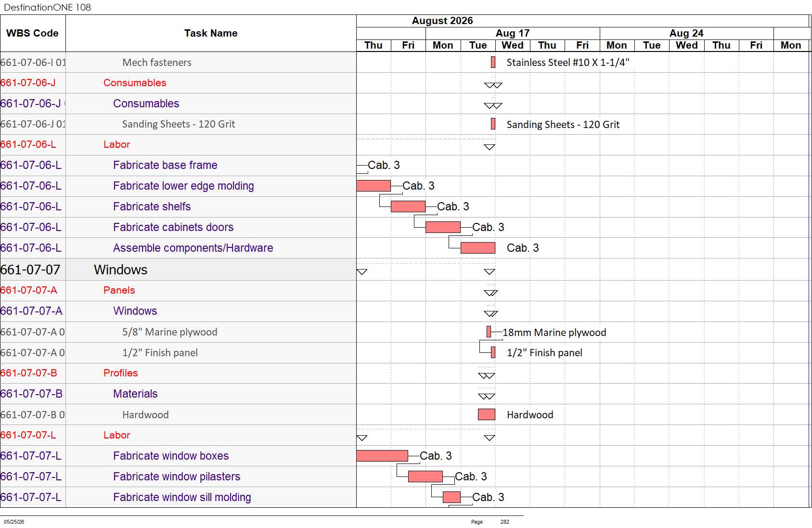This screenshot has height=528, width=812.
Task: Click the WBS Code column header
Action: click(x=32, y=33)
